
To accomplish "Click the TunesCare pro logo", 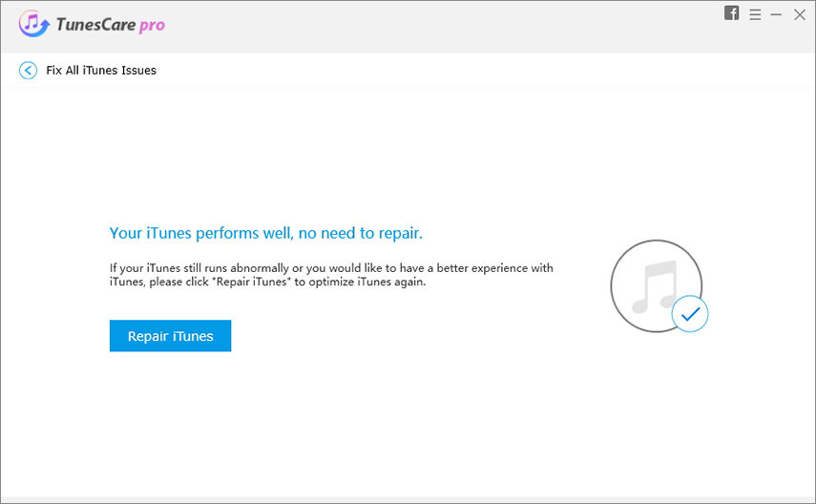I will click(x=92, y=24).
